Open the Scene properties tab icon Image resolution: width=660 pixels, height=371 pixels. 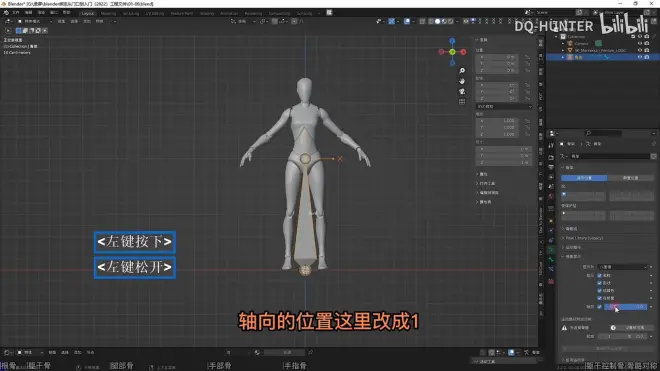tap(551, 187)
